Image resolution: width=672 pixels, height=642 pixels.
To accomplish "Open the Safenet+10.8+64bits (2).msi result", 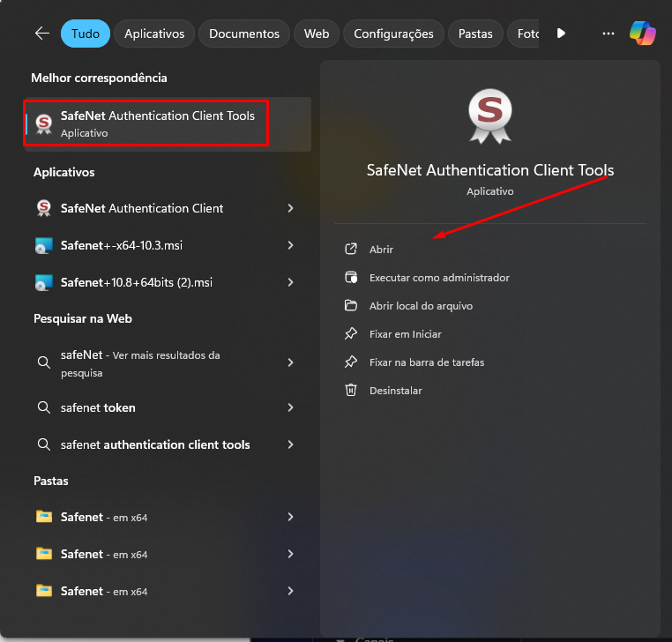I will click(x=136, y=282).
